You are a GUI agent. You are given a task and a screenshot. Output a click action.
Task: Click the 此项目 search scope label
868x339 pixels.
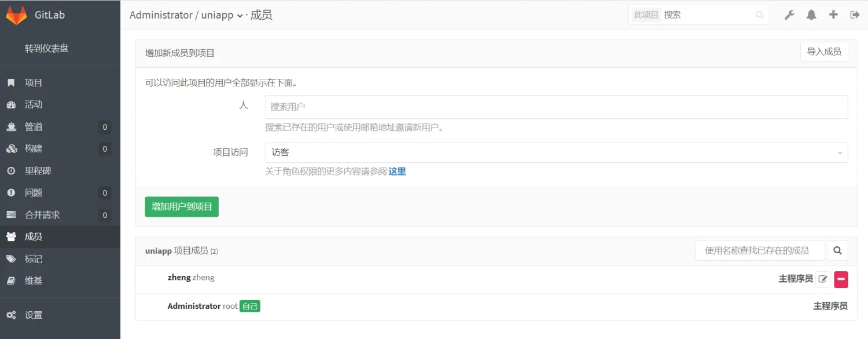point(646,15)
